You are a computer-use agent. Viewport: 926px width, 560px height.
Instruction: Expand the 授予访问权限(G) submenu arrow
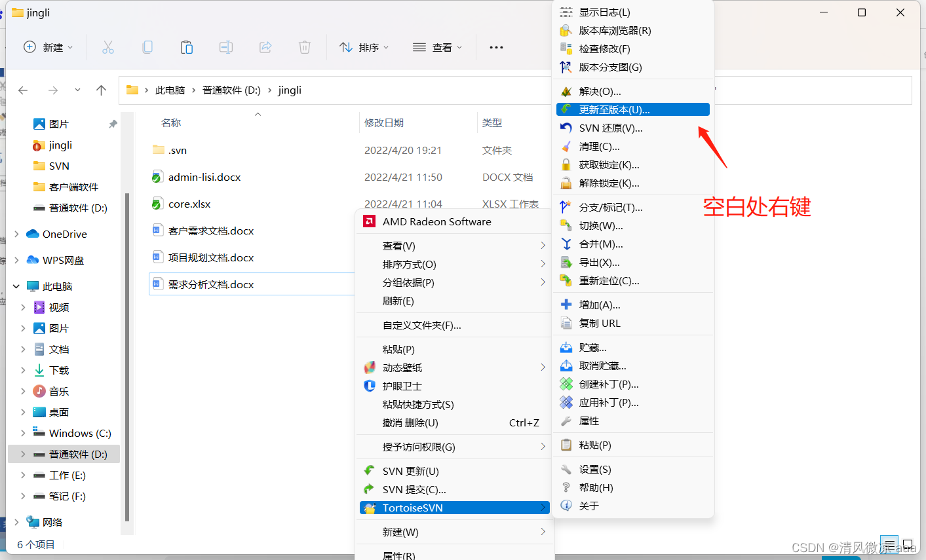point(543,447)
